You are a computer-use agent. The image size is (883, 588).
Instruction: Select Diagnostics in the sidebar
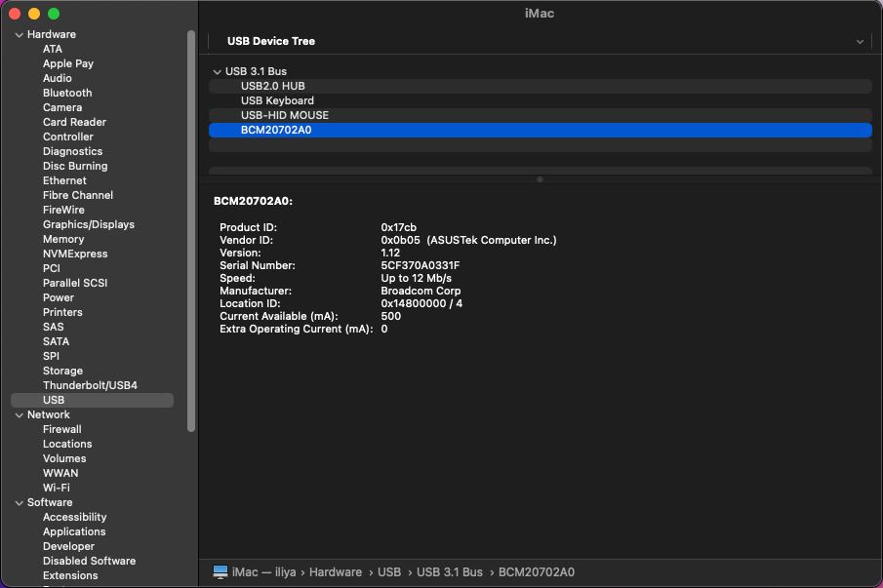tap(72, 151)
